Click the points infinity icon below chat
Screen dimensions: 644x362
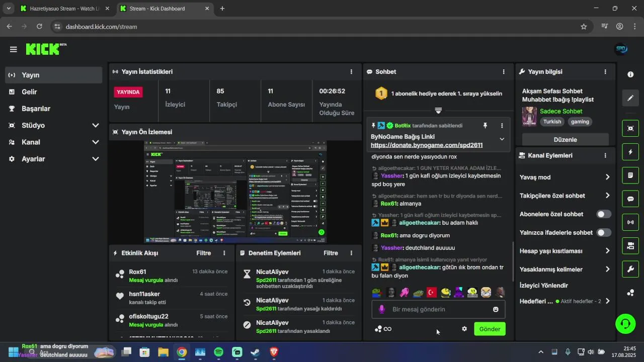point(383,329)
